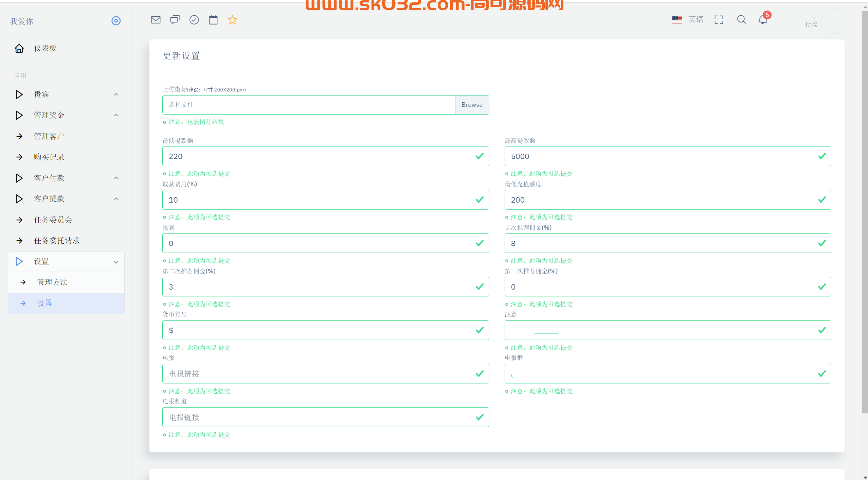Image resolution: width=868 pixels, height=480 pixels.
Task: Click the play triangle icon beside 管理奖金
Action: [x=19, y=115]
